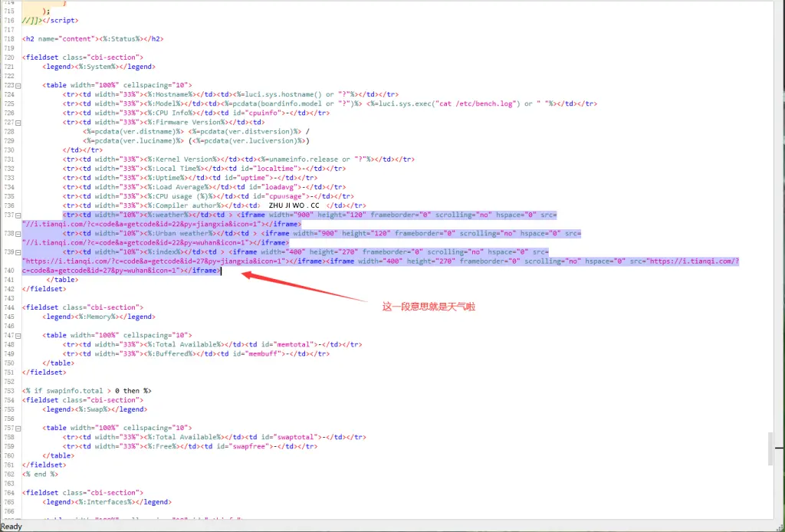Screen dimensions: 785x532
Task: Collapse the fold marker at line 757
Action: click(18, 429)
